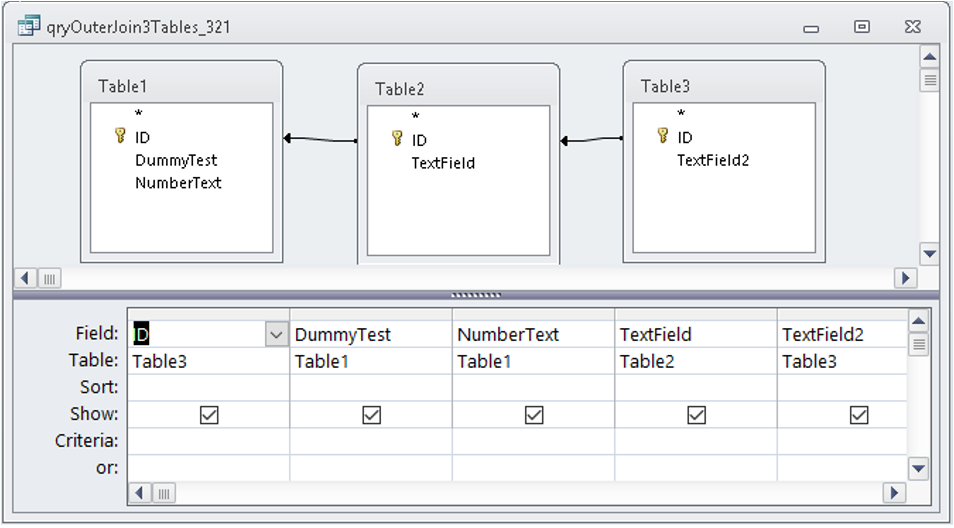Screen dimensions: 954x528
Task: Uncheck Show for the TextField2 column
Action: (x=858, y=415)
